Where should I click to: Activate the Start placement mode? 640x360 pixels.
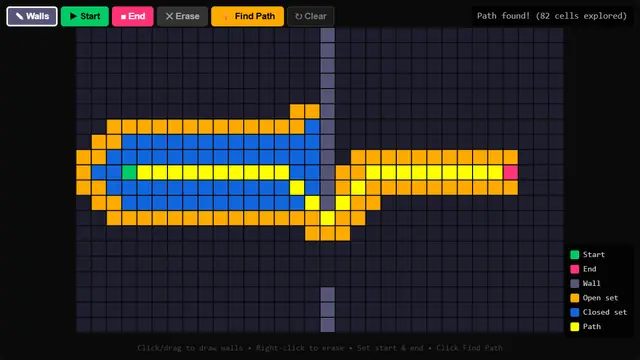pyautogui.click(x=85, y=16)
